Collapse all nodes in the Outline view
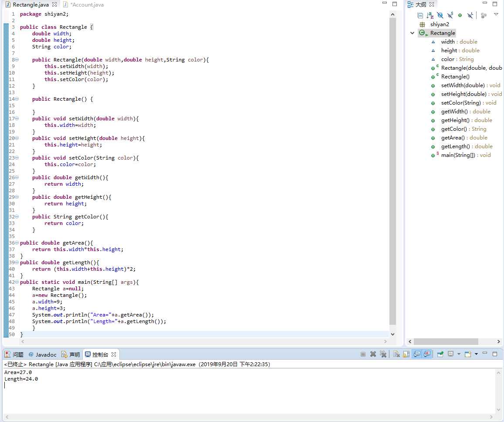Image resolution: width=504 pixels, height=422 pixels. [x=420, y=15]
